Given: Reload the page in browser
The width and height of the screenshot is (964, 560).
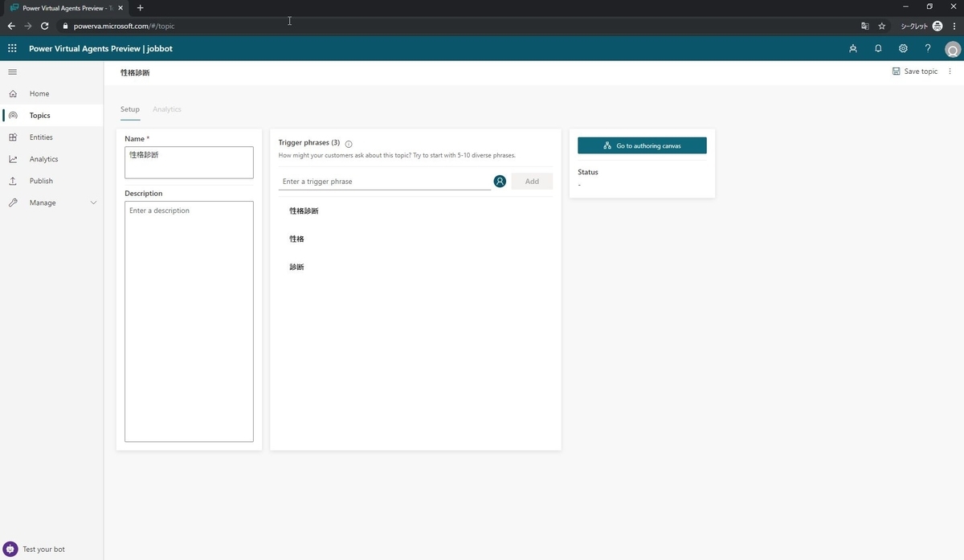Looking at the screenshot, I should coord(45,26).
